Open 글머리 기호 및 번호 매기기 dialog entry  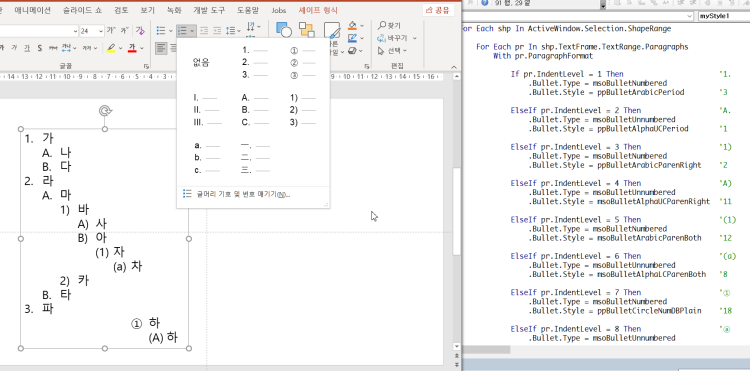point(237,194)
